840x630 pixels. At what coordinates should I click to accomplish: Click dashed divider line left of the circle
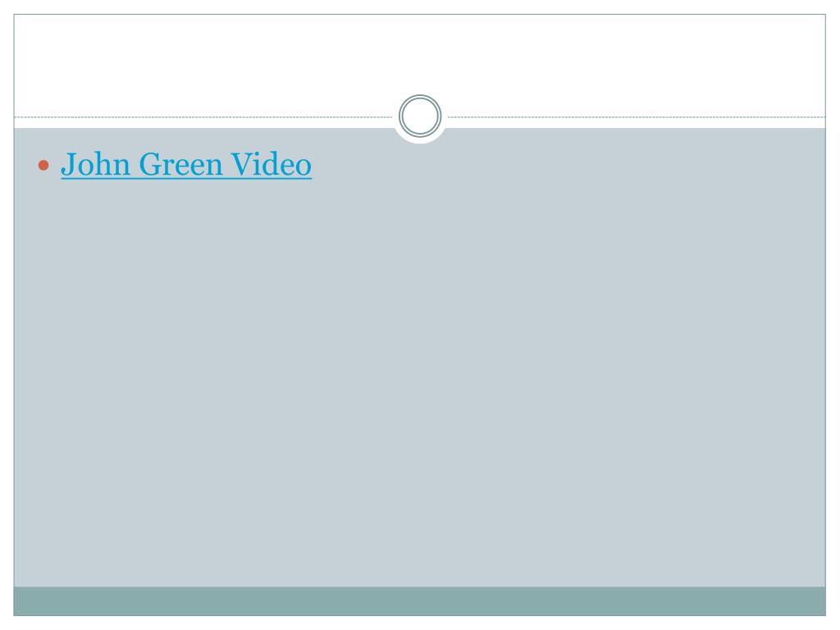pos(203,116)
